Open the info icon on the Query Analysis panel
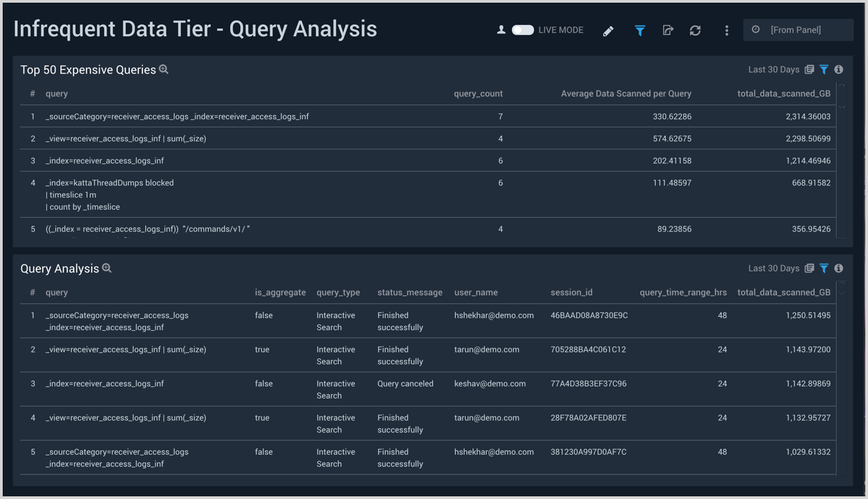 [x=839, y=268]
